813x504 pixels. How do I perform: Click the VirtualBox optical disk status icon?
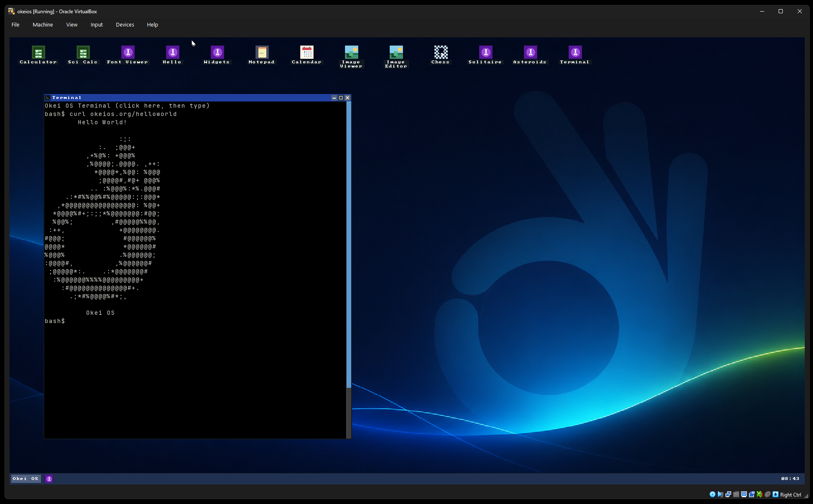pyautogui.click(x=712, y=494)
